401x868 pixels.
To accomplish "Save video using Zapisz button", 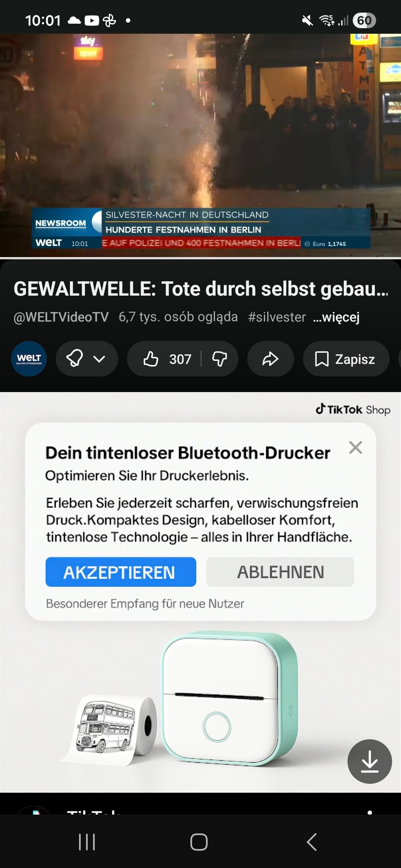I will (x=346, y=359).
